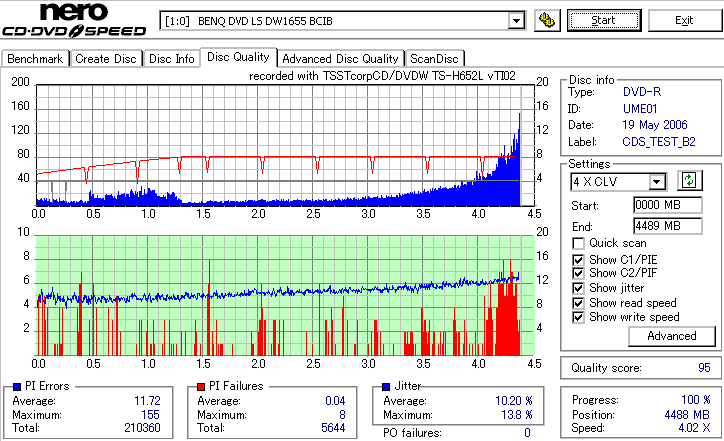Viewport: 724px width, 441px height.
Task: Uncheck Show read speed
Action: 578,303
